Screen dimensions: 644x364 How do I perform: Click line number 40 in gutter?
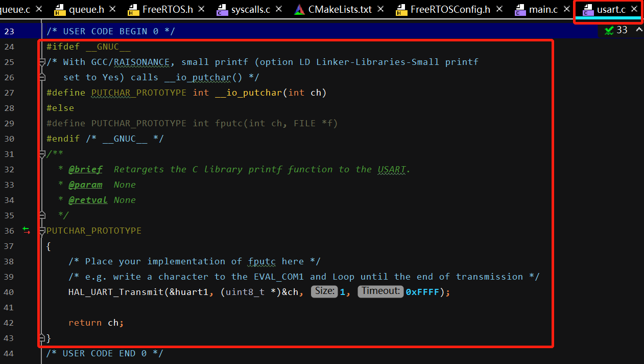point(9,292)
